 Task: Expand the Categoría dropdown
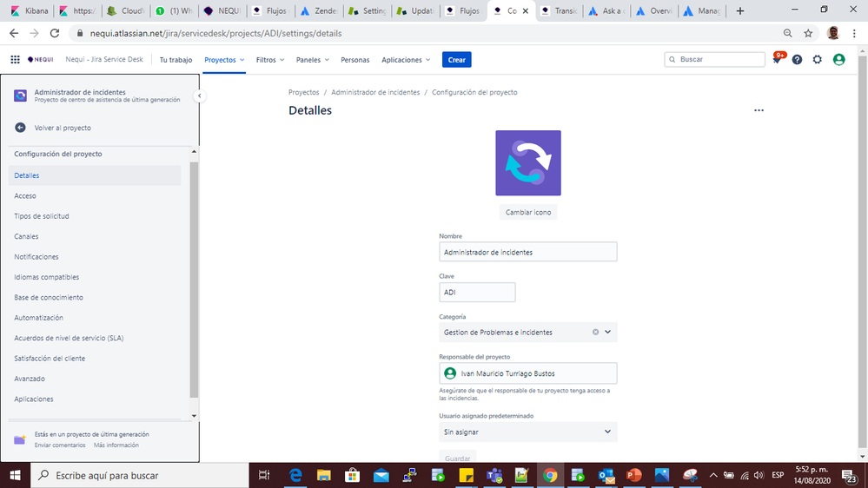pyautogui.click(x=608, y=332)
